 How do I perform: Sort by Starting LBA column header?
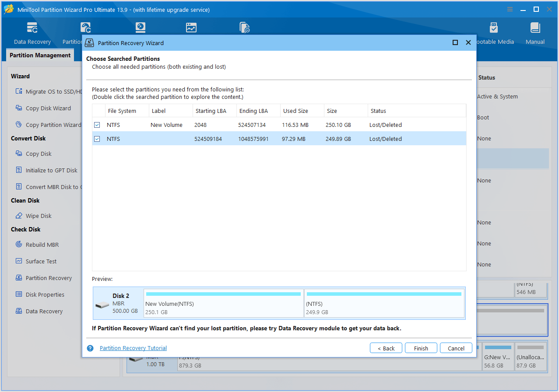214,111
